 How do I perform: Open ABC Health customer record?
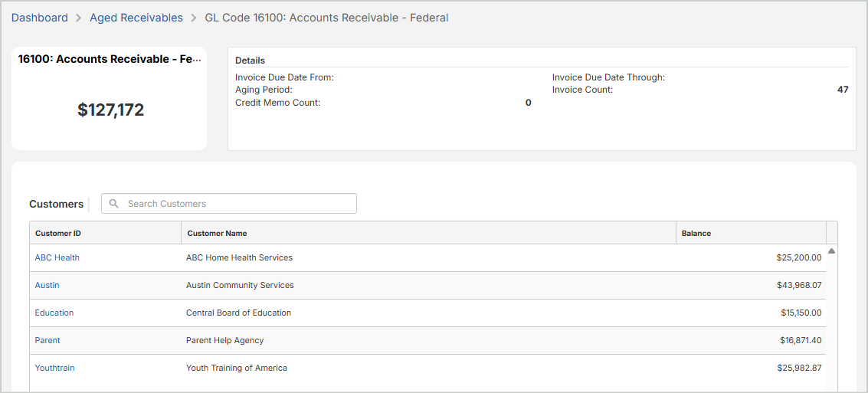[x=57, y=257]
